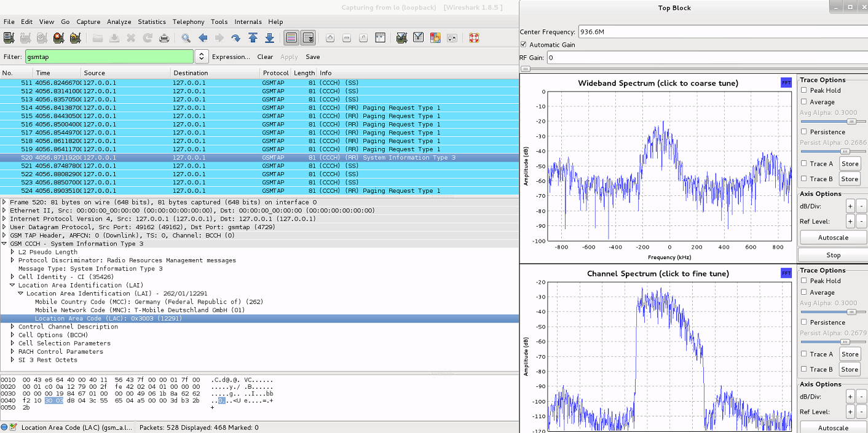Screen dimensions: 868x433
Task: Jump to the first packet
Action: (253, 38)
